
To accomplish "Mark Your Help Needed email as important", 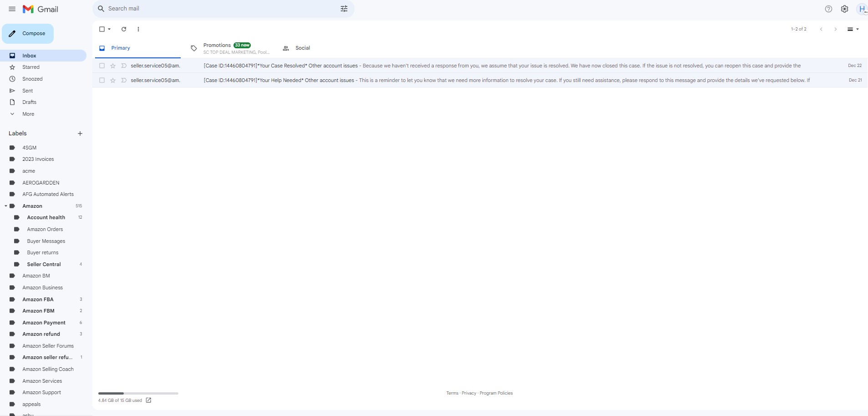I will pyautogui.click(x=123, y=80).
